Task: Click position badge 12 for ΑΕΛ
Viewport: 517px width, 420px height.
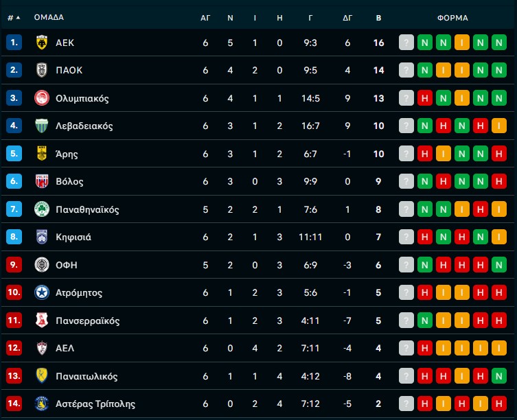Action: click(x=14, y=349)
